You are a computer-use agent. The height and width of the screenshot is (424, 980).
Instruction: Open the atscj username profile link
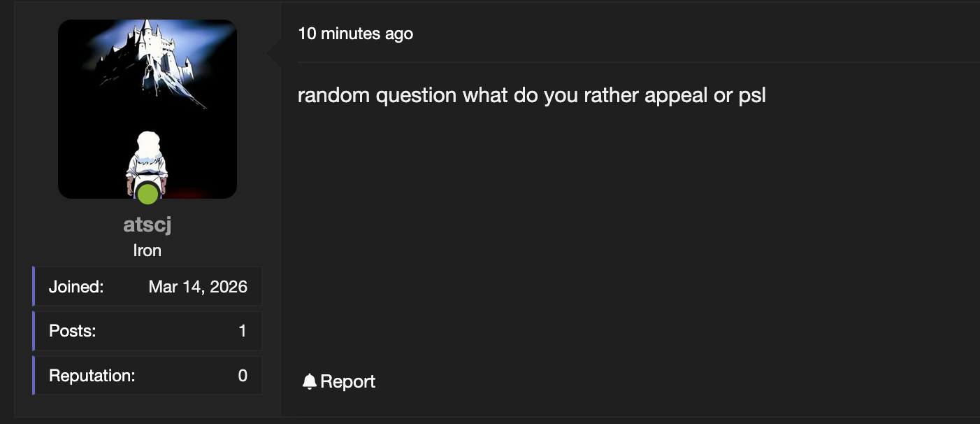(147, 225)
